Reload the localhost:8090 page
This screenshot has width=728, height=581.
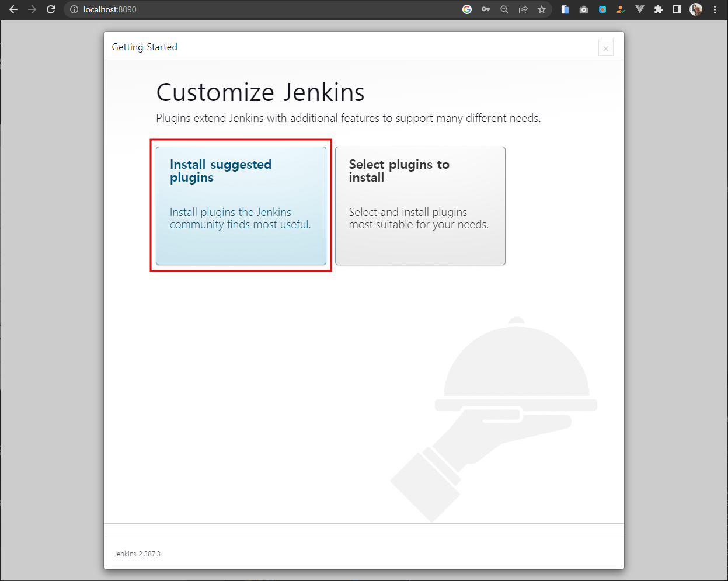[x=51, y=9]
